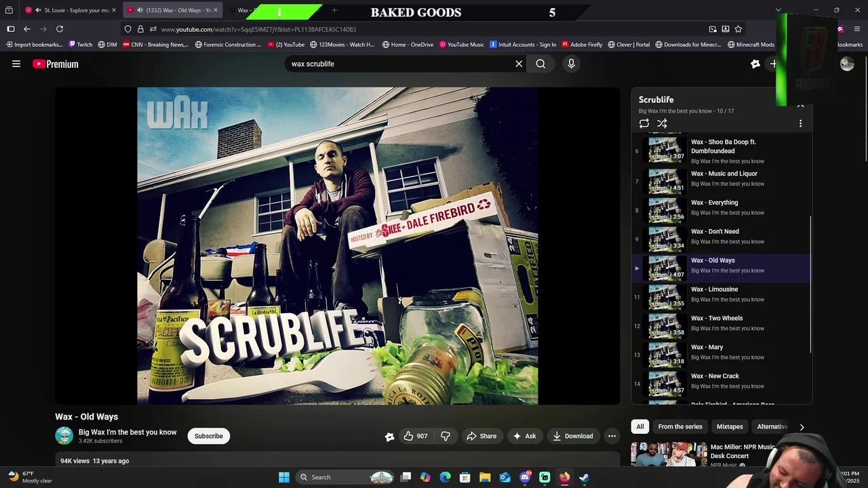Open the Big Wax channel avatar
This screenshot has width=868, height=488.
click(x=64, y=436)
